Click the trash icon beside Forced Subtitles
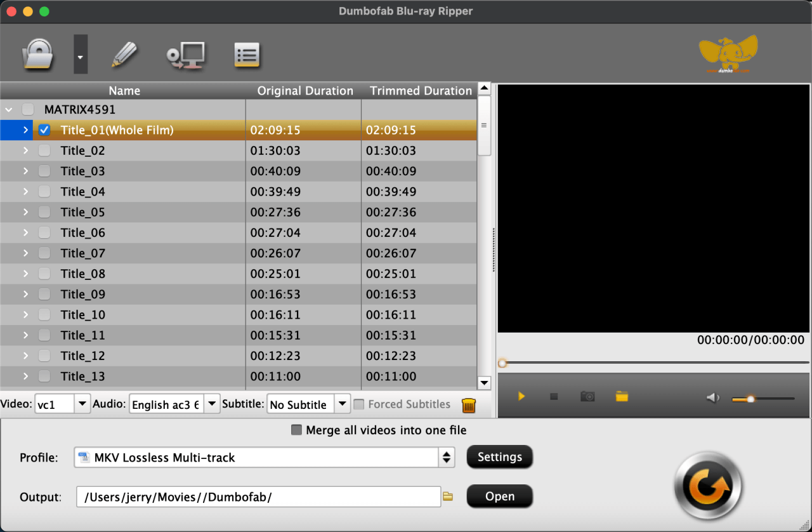Screen dimensions: 812x532 [468, 404]
